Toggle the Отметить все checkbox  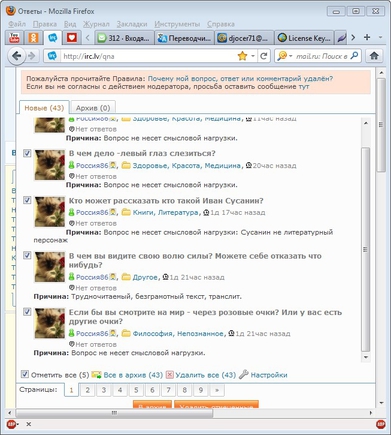click(x=25, y=374)
